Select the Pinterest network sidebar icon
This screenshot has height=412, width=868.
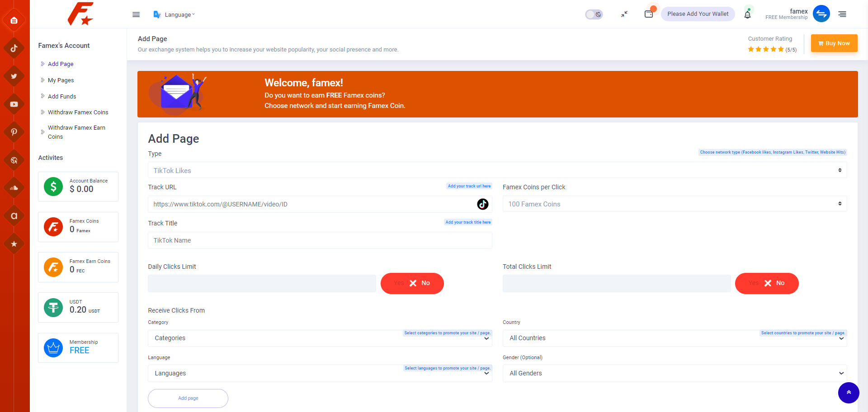coord(14,132)
